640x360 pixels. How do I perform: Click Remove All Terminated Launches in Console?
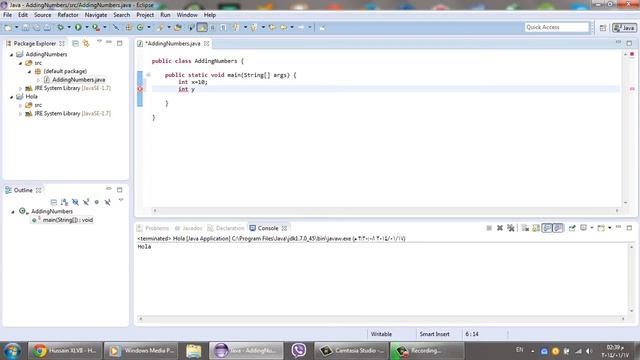[510, 228]
